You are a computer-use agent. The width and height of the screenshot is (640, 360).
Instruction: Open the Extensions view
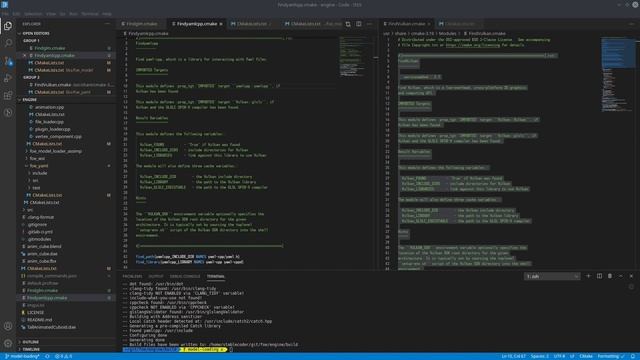coord(8,95)
